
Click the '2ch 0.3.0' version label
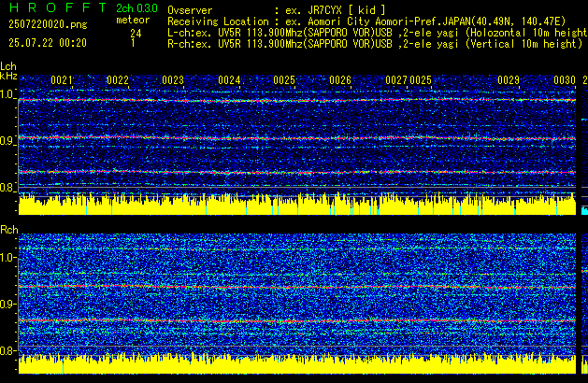point(136,7)
